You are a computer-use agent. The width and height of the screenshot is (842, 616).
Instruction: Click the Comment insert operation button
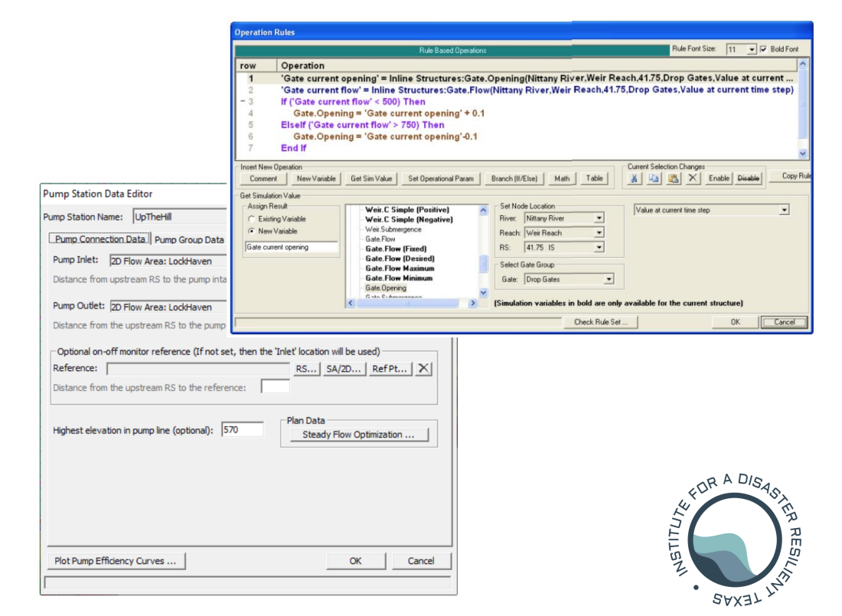pyautogui.click(x=263, y=178)
